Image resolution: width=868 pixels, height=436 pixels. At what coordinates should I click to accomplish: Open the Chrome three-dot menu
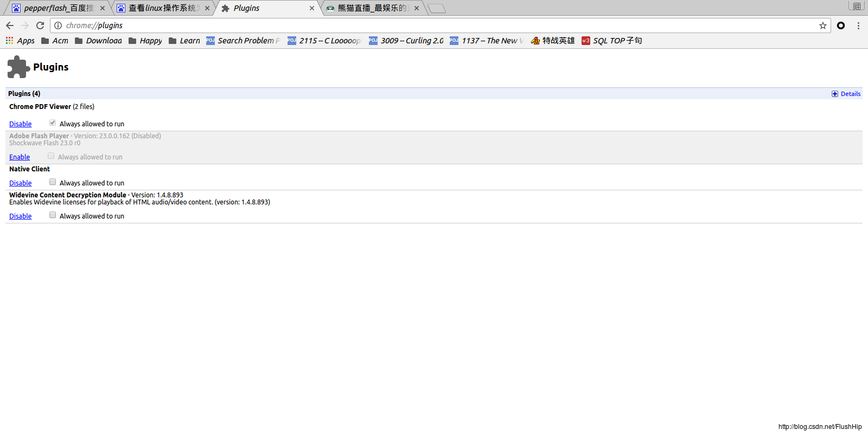(858, 25)
